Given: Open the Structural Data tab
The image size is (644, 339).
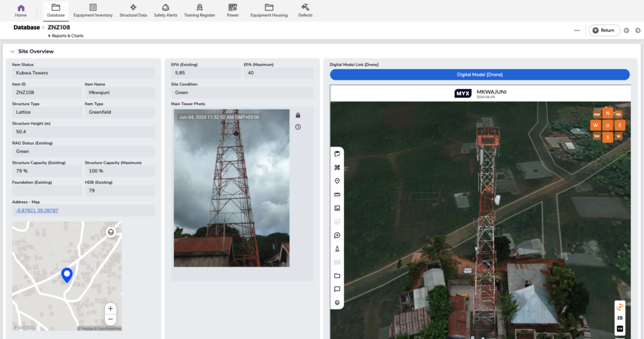Looking at the screenshot, I should 133,10.
